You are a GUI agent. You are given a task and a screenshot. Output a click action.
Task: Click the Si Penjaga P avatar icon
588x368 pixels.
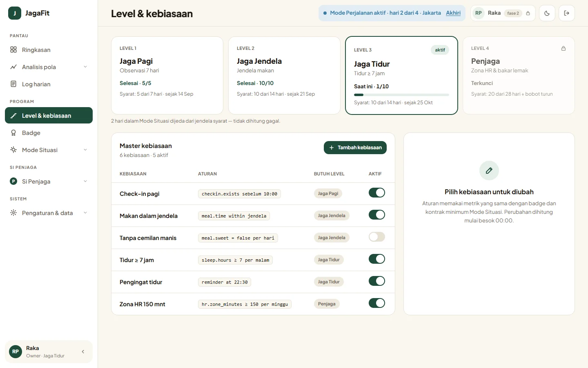coord(13,182)
